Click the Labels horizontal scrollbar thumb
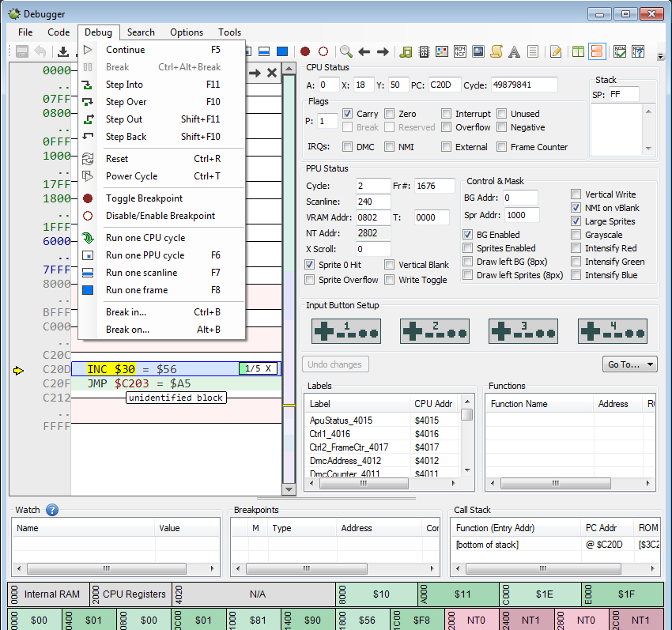 click(364, 484)
